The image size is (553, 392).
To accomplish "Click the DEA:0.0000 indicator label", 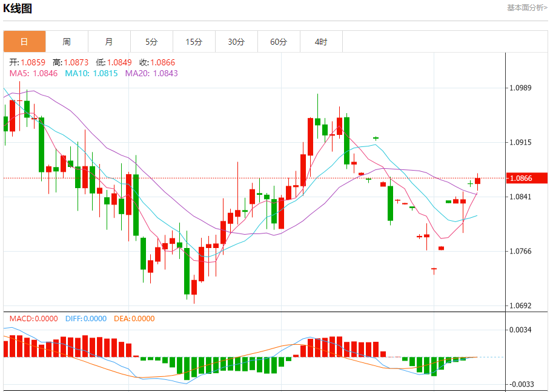I will point(134,319).
